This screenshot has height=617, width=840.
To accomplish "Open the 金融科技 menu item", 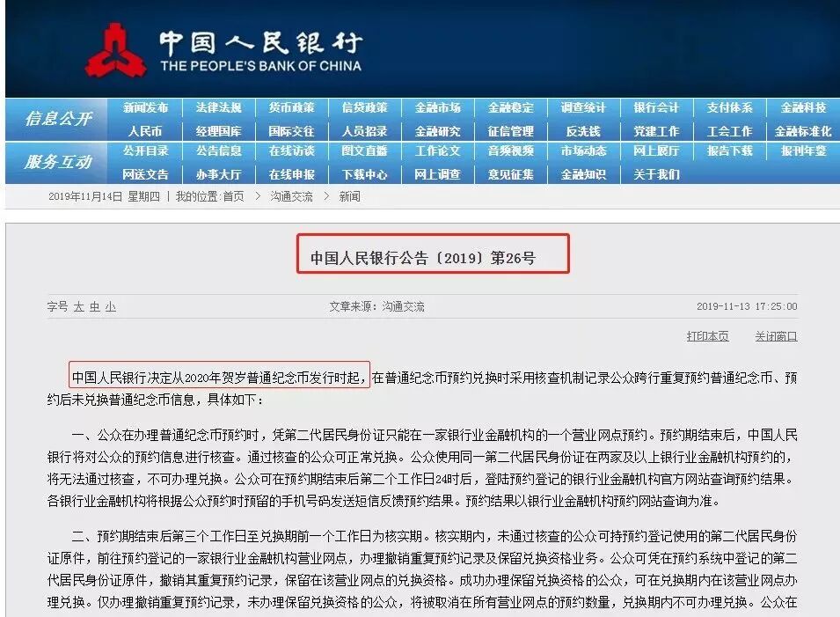I will [x=803, y=107].
